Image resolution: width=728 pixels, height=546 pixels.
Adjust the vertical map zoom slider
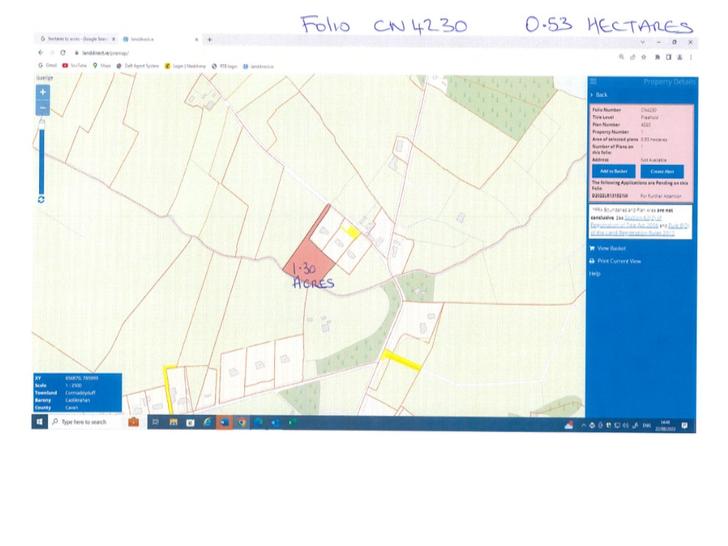click(x=42, y=158)
